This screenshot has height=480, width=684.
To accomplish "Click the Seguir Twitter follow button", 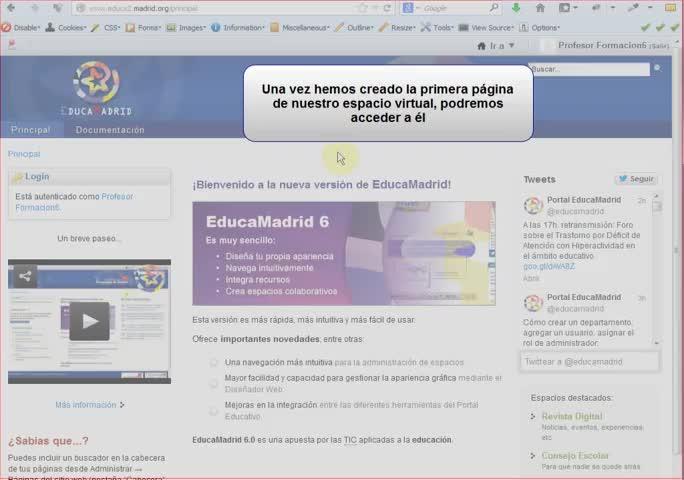I will pos(636,179).
